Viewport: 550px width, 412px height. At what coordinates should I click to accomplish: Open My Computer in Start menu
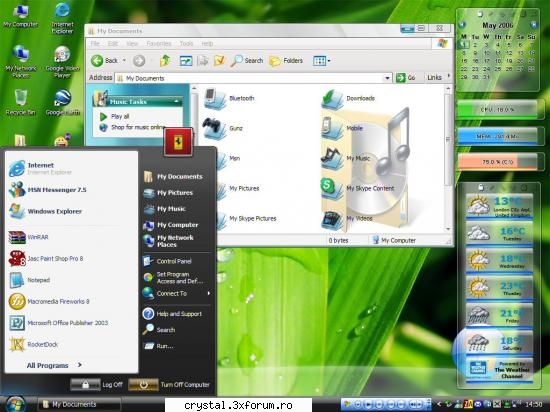pyautogui.click(x=171, y=225)
